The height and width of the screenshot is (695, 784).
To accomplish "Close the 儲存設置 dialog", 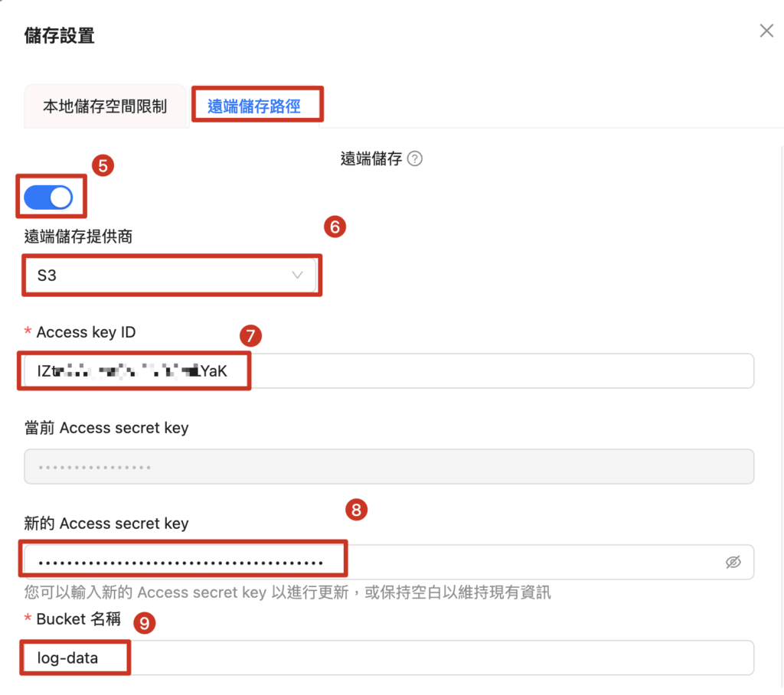I will click(766, 31).
